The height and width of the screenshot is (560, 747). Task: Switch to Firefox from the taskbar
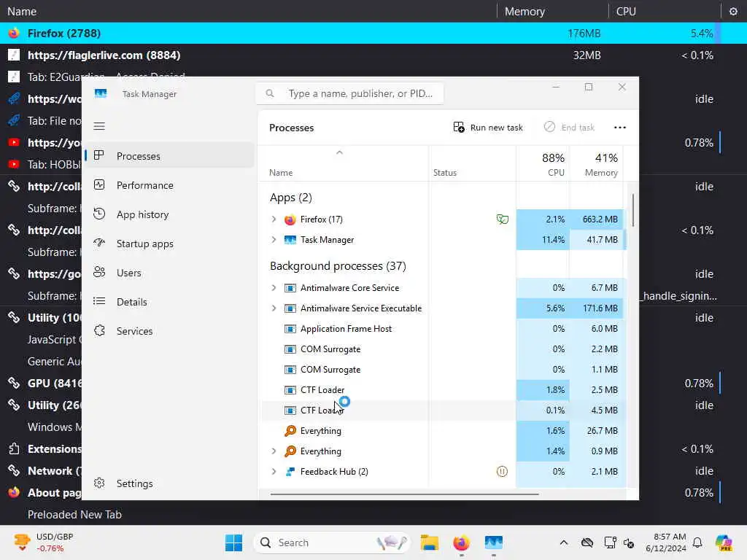[461, 542]
